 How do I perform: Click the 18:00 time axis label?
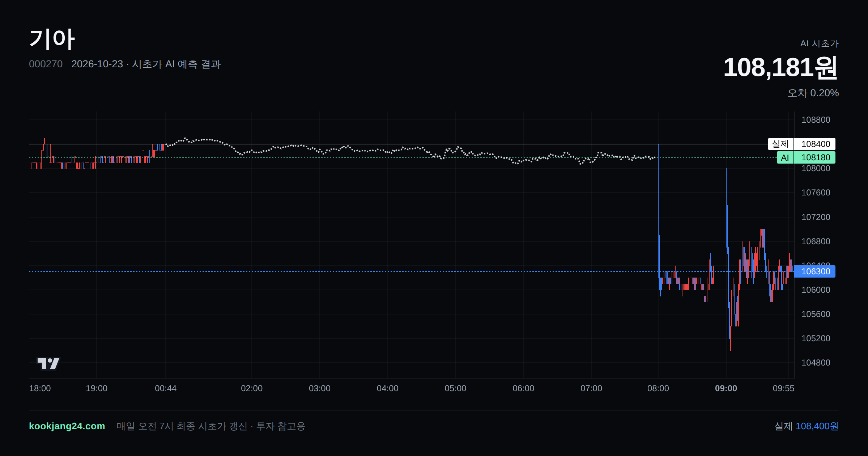click(x=40, y=388)
